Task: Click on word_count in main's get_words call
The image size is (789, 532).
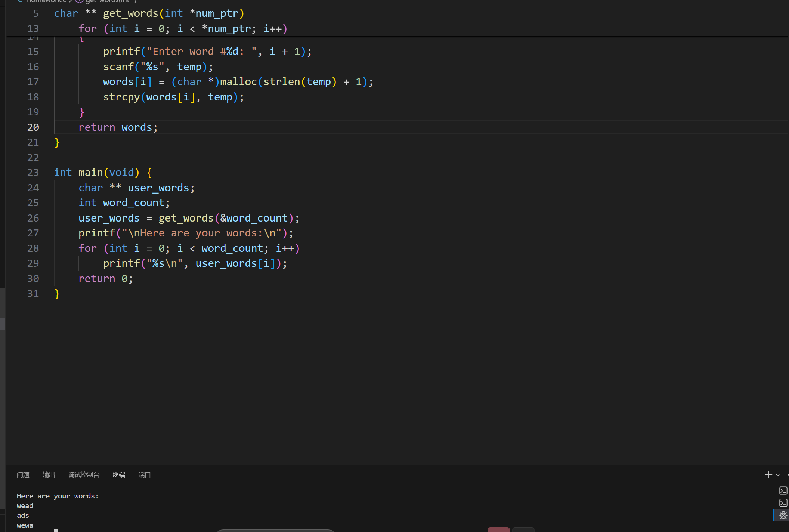Action: 257,218
